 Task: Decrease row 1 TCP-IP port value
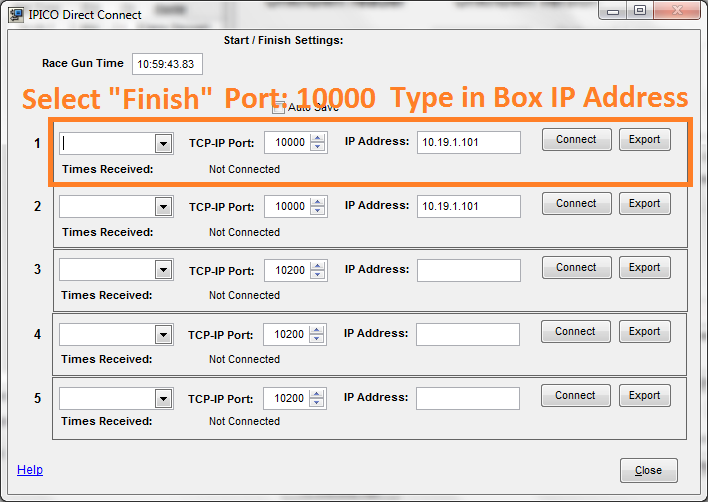tap(318, 147)
